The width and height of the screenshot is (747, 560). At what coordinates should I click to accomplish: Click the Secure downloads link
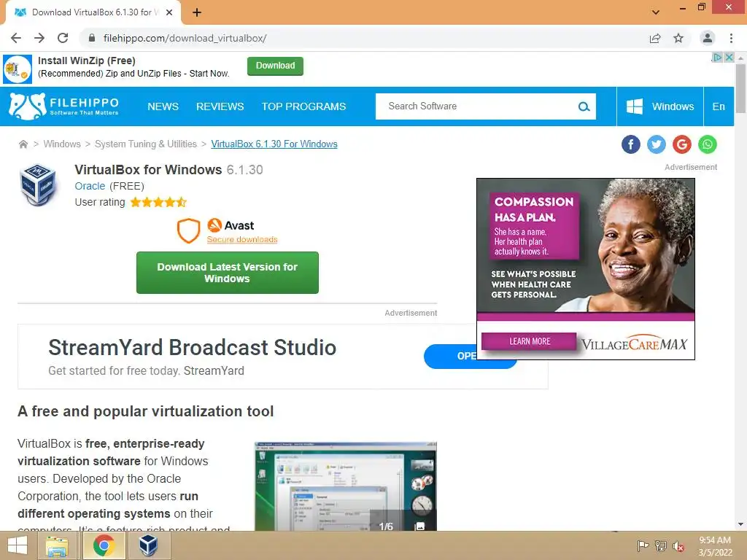coord(242,239)
